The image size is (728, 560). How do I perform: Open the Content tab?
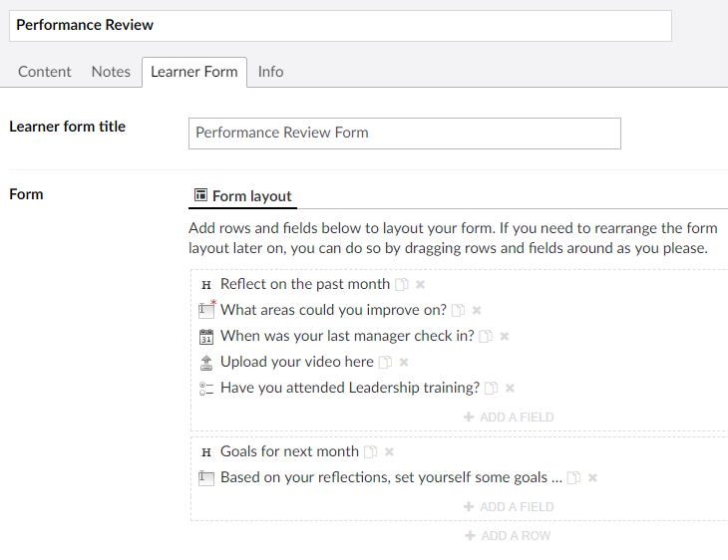tap(45, 72)
